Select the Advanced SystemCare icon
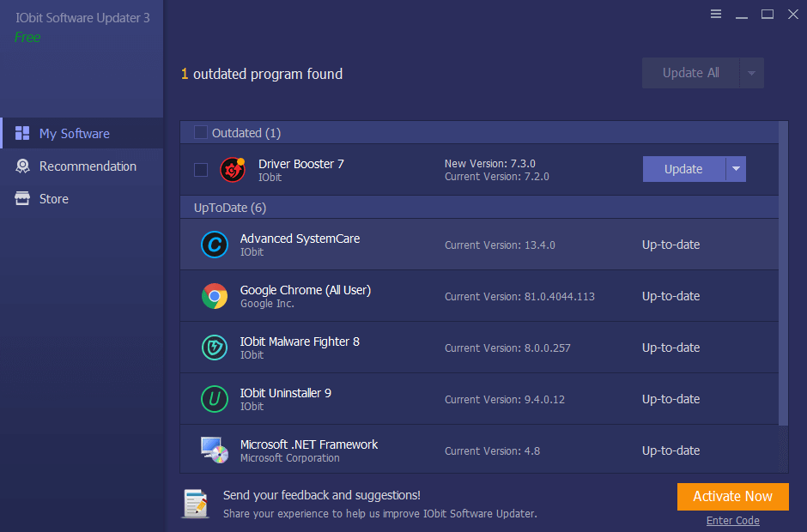Viewport: 807px width, 532px height. tap(214, 244)
